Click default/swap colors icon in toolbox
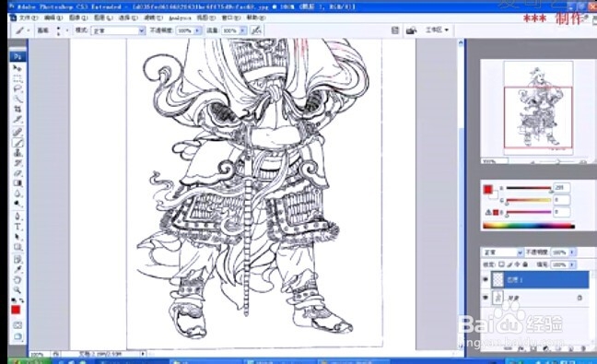The width and height of the screenshot is (597, 364). click(18, 300)
